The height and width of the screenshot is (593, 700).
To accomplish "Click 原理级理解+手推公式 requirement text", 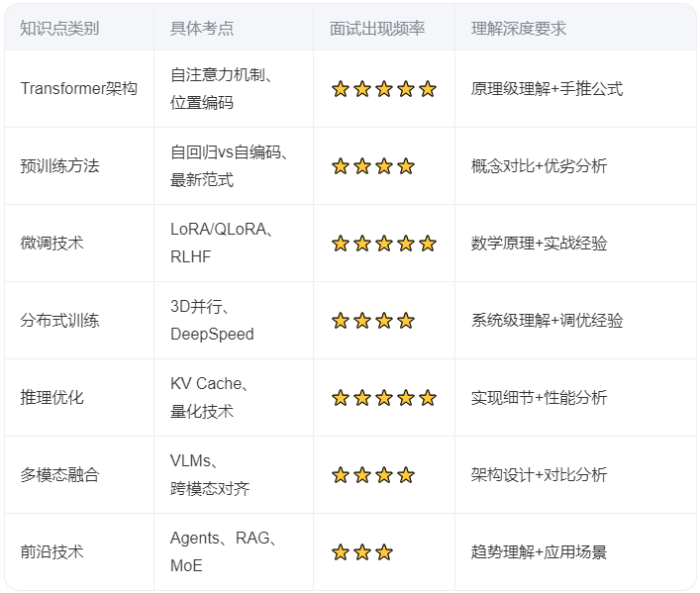I will click(548, 89).
